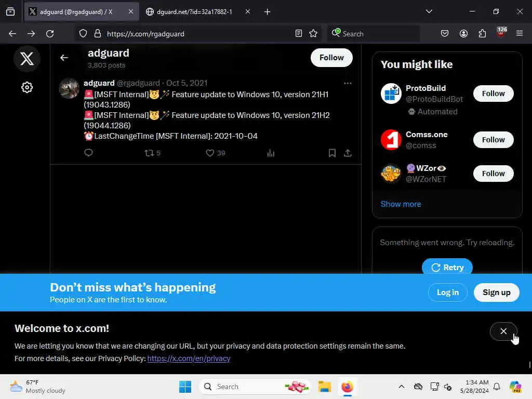Image resolution: width=532 pixels, height=399 pixels.
Task: Click the Firefox taskbar icon
Action: (348, 387)
